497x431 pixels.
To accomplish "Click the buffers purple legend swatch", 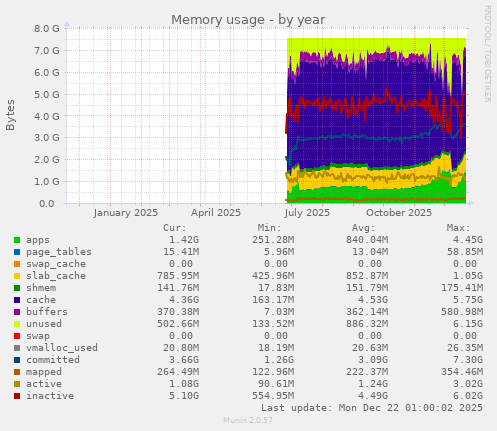I will [x=17, y=312].
